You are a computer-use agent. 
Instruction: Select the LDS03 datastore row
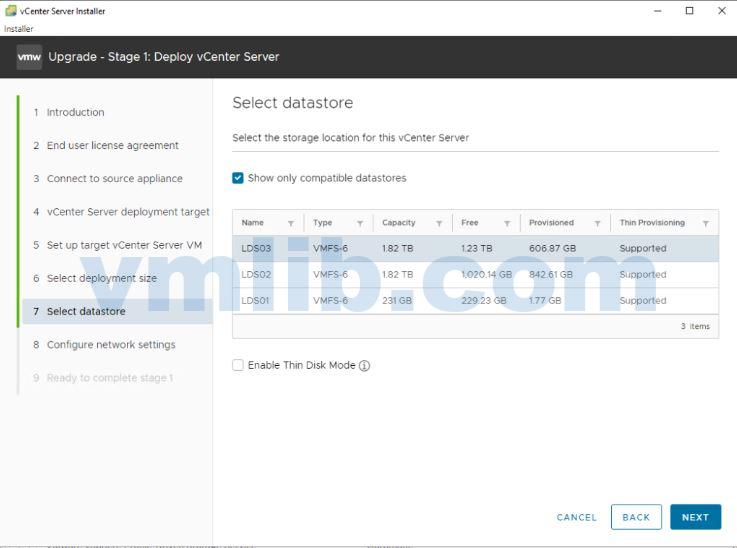click(475, 248)
